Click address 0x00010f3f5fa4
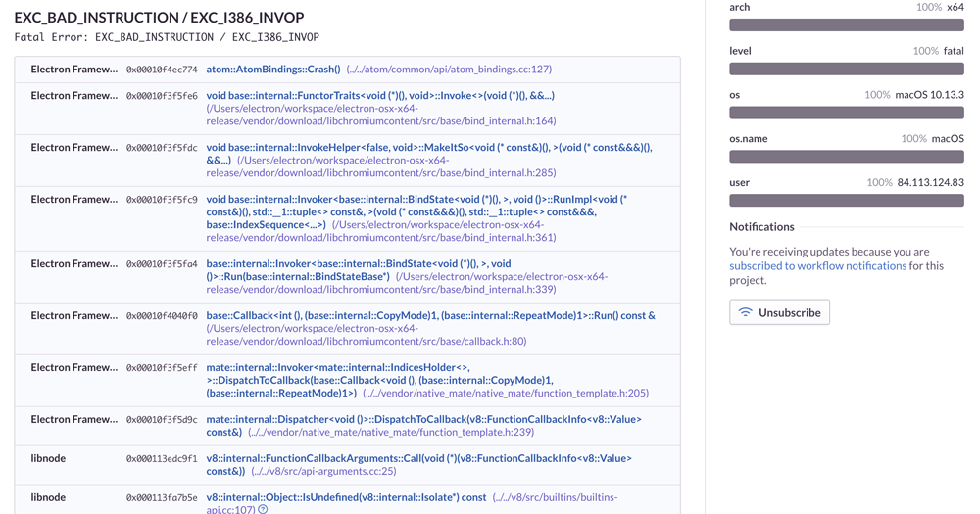Screen dimensions: 980x514 coord(162,263)
